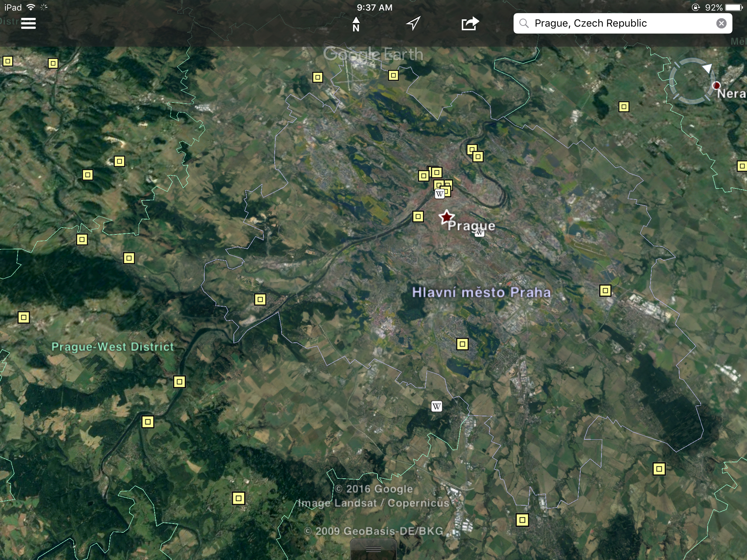
Task: Open the hamburger menu
Action: click(x=28, y=23)
